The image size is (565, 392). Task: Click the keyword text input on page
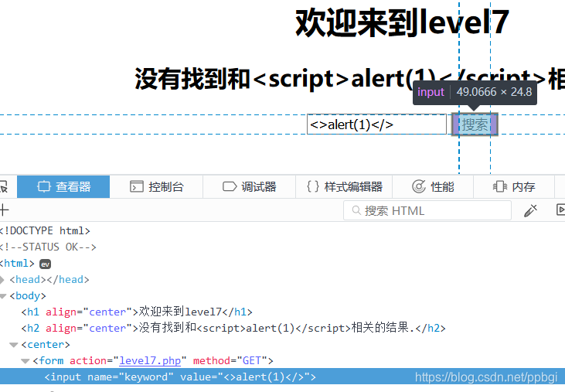pos(376,124)
